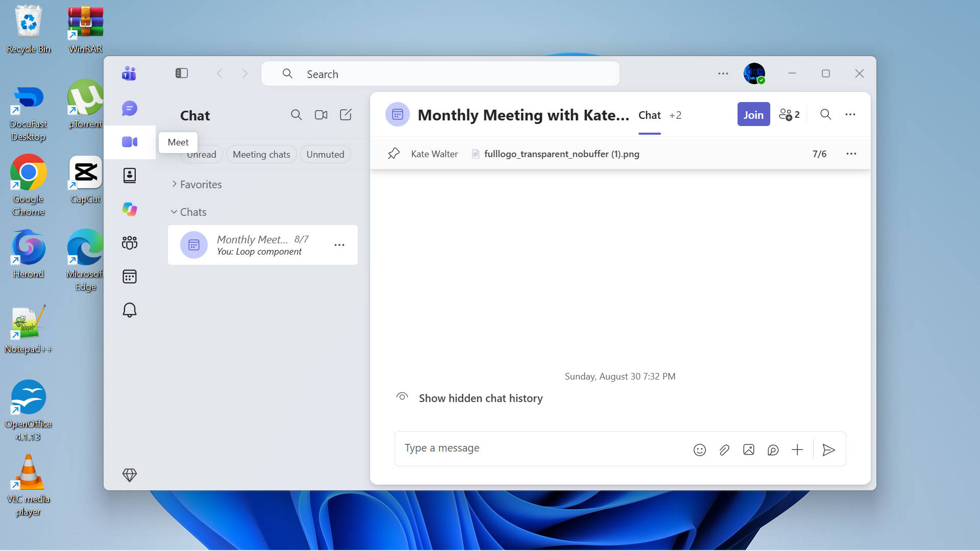Filter chats by Unread

[x=201, y=155]
